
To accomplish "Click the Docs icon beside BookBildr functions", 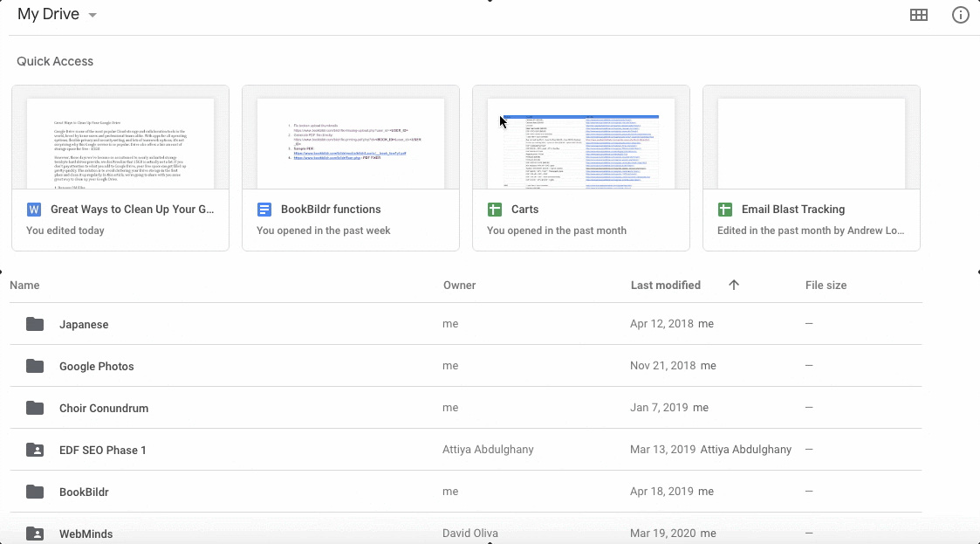I will 264,210.
